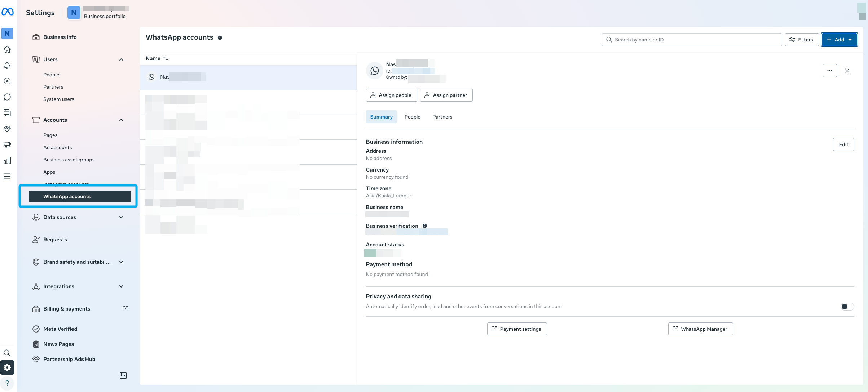Open the bar chart insights icon
This screenshot has width=868, height=392.
[x=7, y=160]
